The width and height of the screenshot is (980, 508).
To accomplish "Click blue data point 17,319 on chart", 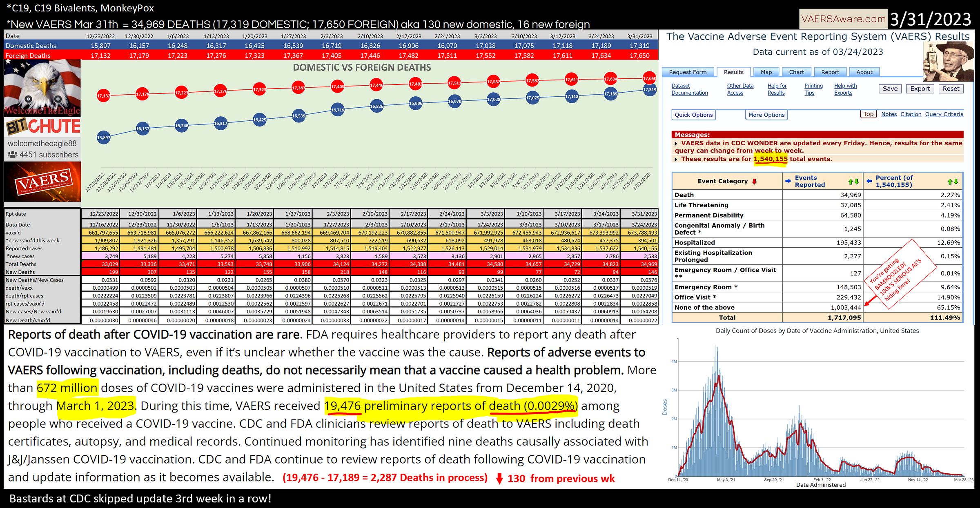I will tap(650, 90).
